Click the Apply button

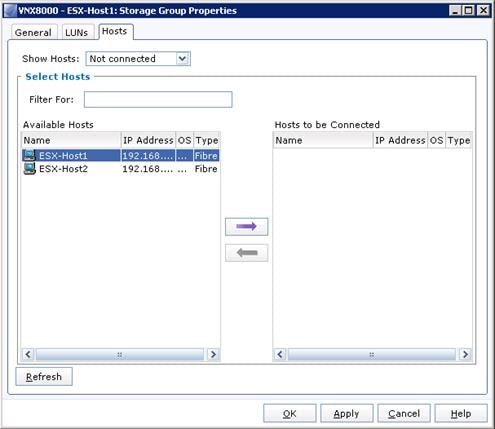[x=346, y=414]
